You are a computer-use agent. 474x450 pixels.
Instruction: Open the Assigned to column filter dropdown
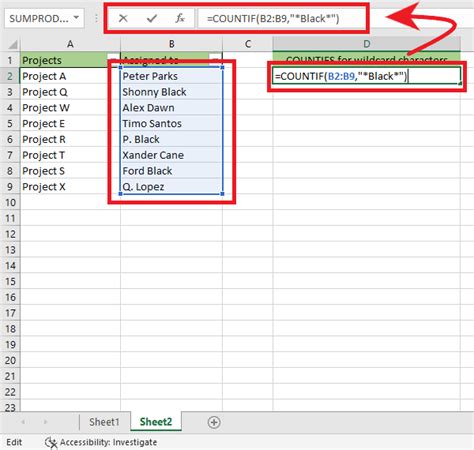click(x=216, y=60)
